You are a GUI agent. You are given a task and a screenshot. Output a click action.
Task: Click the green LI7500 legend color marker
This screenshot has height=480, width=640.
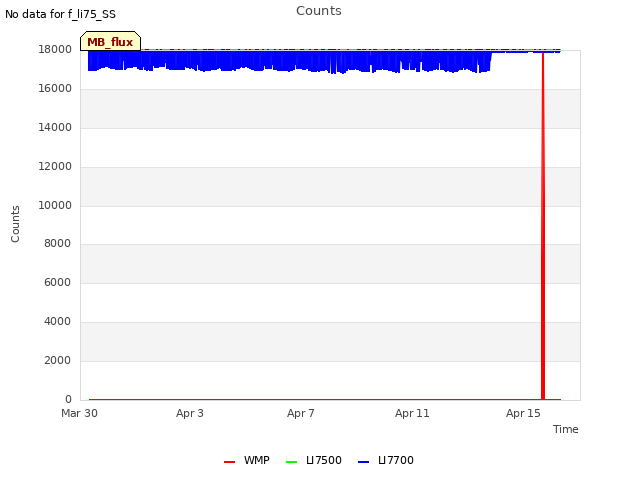pyautogui.click(x=291, y=462)
